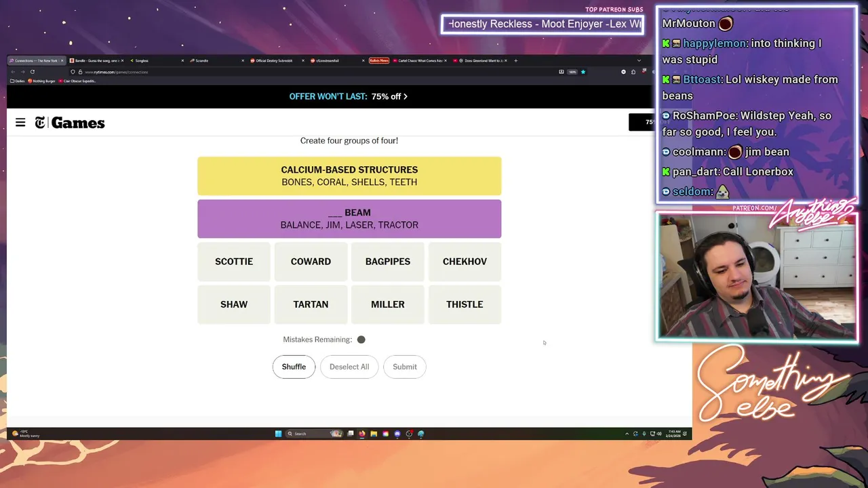This screenshot has height=488, width=868.
Task: Open the Nothing Burger bookmark
Action: pos(41,81)
